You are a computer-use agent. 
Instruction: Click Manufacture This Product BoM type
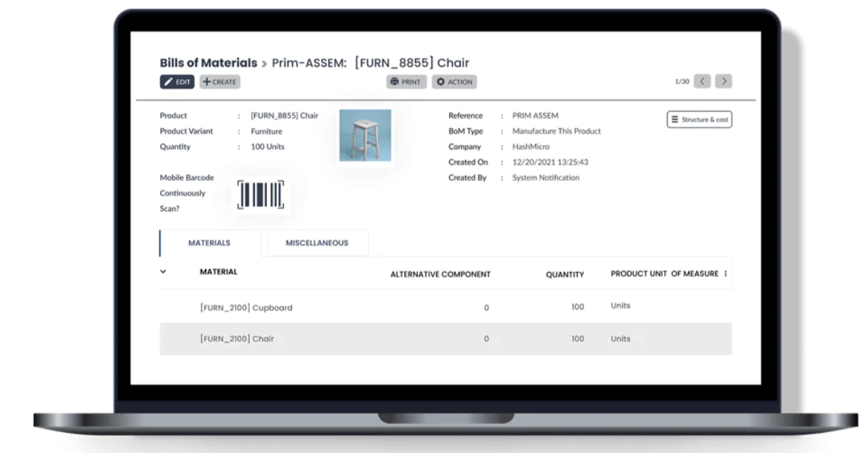pyautogui.click(x=557, y=131)
